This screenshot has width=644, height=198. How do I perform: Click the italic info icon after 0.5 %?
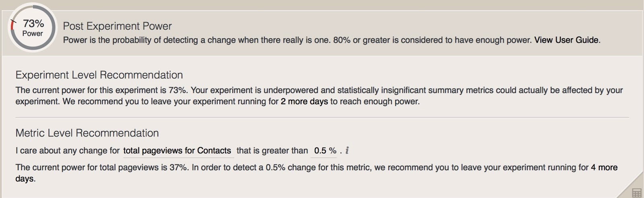[x=347, y=151]
